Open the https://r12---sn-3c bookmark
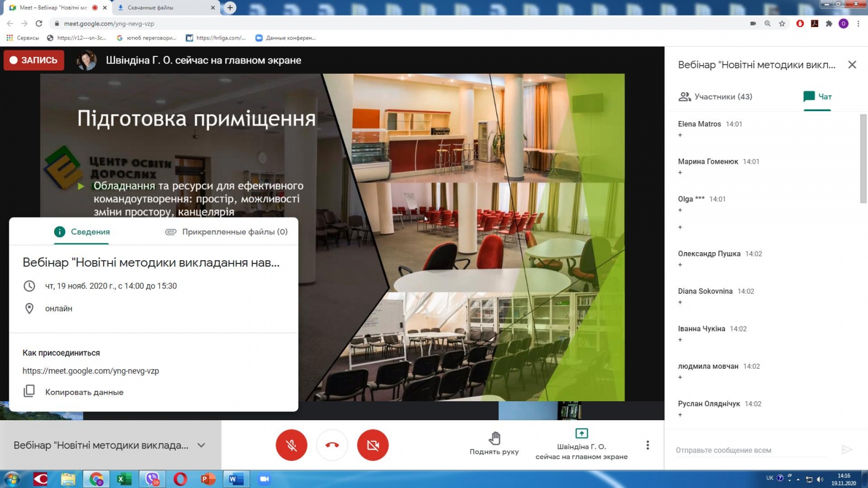The height and width of the screenshot is (488, 868). click(x=76, y=38)
